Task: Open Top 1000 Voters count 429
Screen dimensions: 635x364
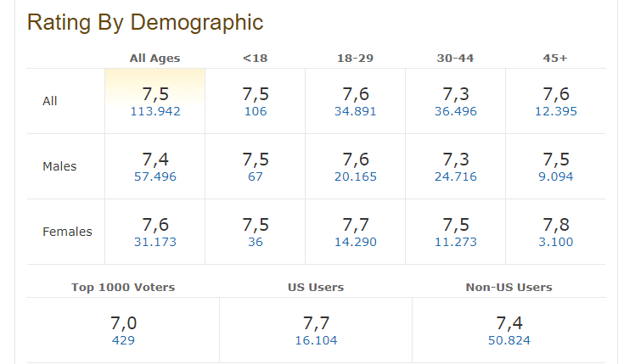Action: pos(123,340)
